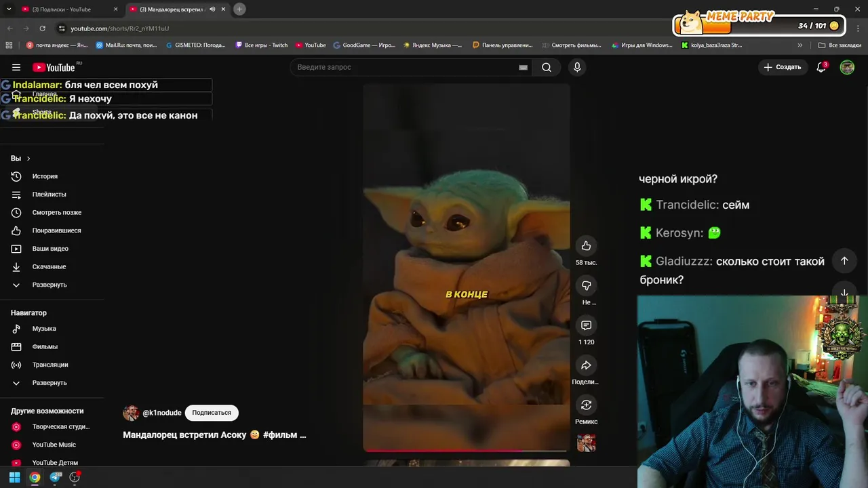Open @k1nodude channel link
The image size is (868, 488).
coord(162,413)
